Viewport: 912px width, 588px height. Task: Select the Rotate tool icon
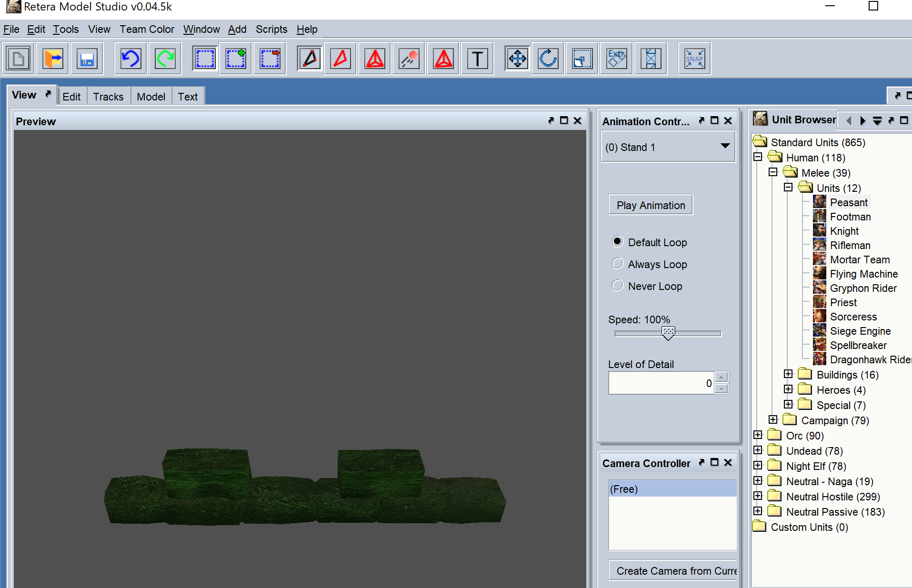pos(548,59)
